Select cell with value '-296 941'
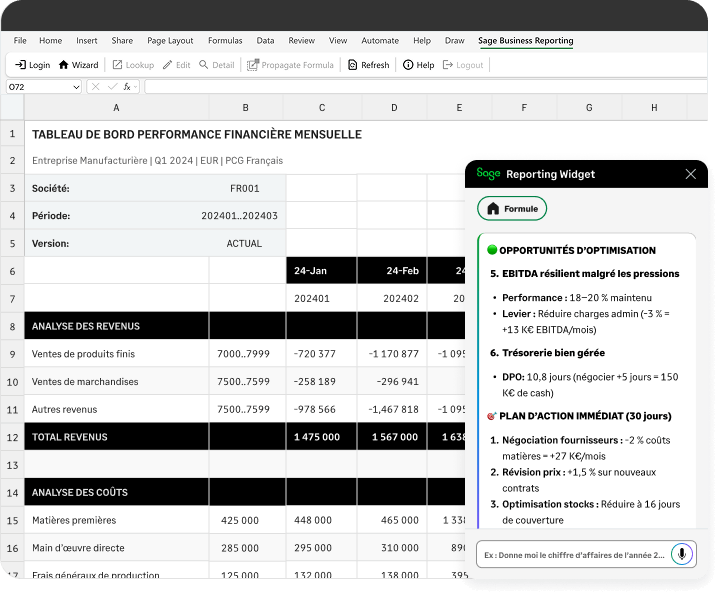Image resolution: width=724 pixels, height=606 pixels. coord(392,382)
